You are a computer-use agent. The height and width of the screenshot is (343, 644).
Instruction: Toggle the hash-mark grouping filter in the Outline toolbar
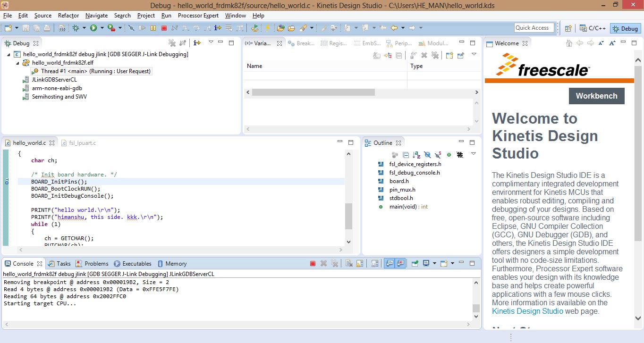pos(459,155)
